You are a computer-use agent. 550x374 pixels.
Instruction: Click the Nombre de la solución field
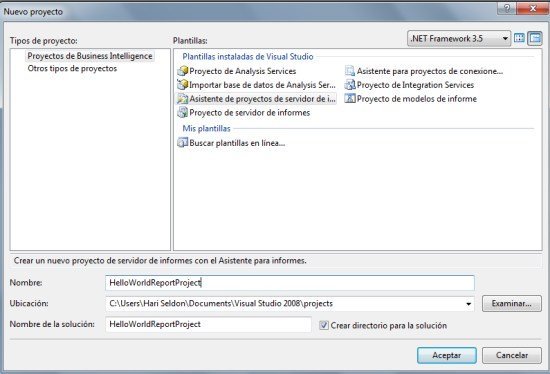click(x=208, y=325)
